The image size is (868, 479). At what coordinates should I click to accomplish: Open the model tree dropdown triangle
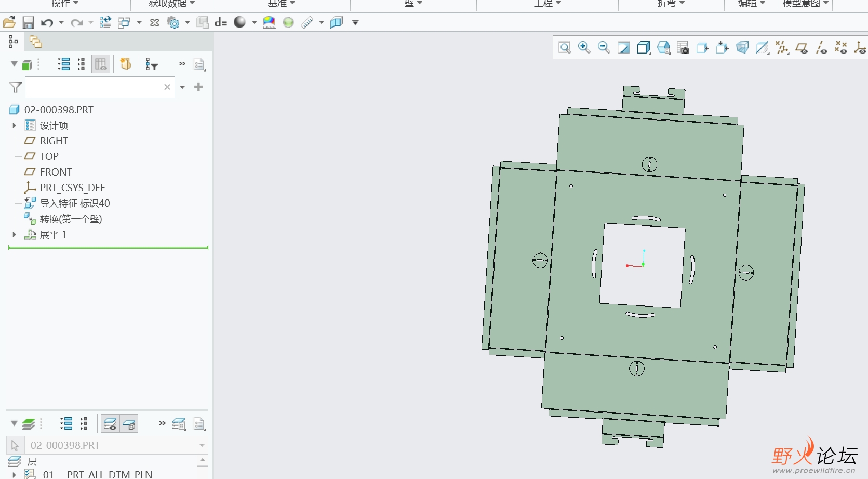click(14, 64)
